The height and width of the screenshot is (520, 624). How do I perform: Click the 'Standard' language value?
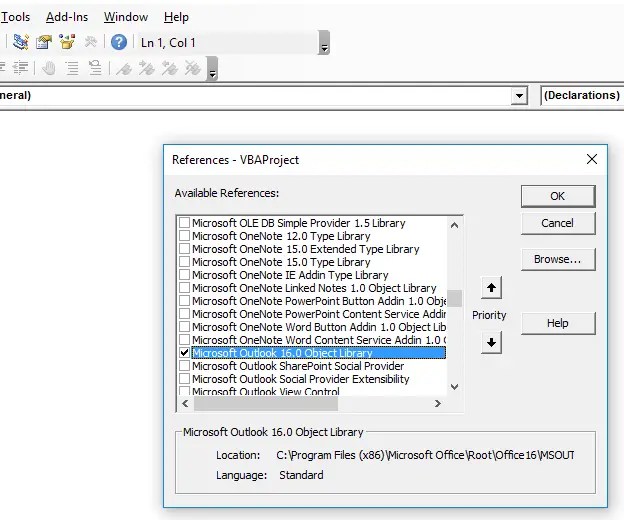(301, 475)
